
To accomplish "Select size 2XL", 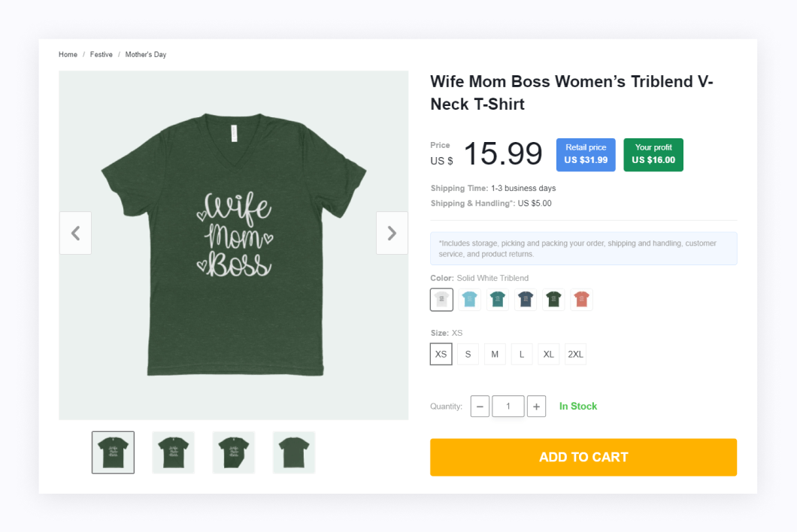I will tap(575, 354).
